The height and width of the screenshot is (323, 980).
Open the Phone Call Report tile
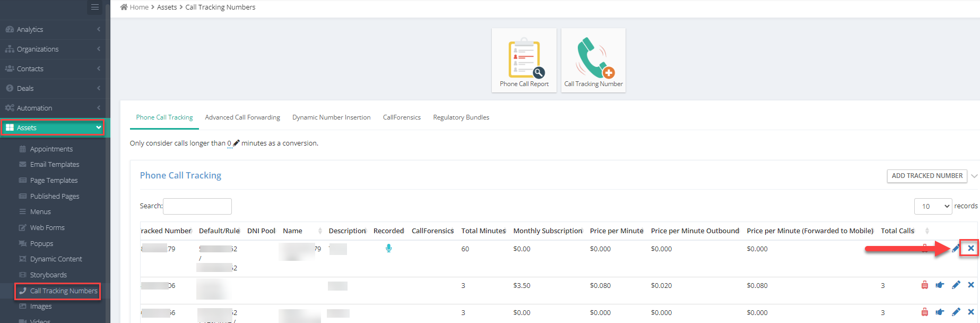pyautogui.click(x=524, y=61)
